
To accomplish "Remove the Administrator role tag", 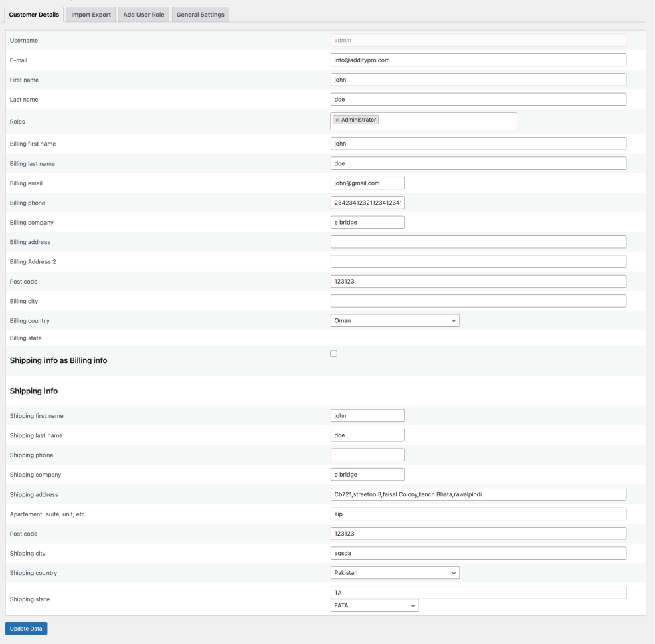I will pos(337,120).
